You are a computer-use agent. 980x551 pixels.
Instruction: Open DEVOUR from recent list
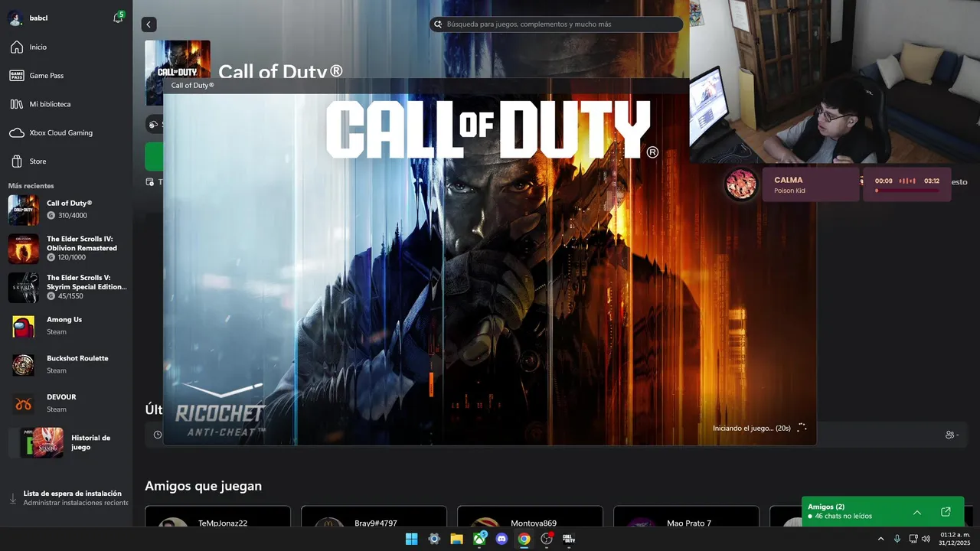coord(67,403)
